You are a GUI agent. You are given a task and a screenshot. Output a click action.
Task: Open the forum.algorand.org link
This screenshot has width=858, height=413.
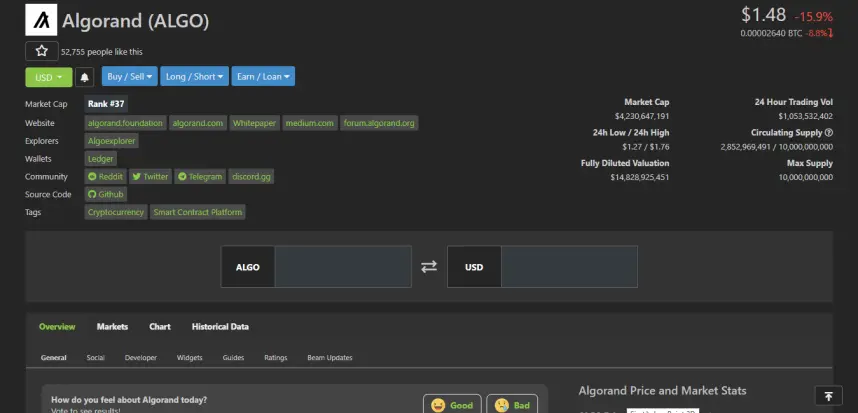[379, 123]
